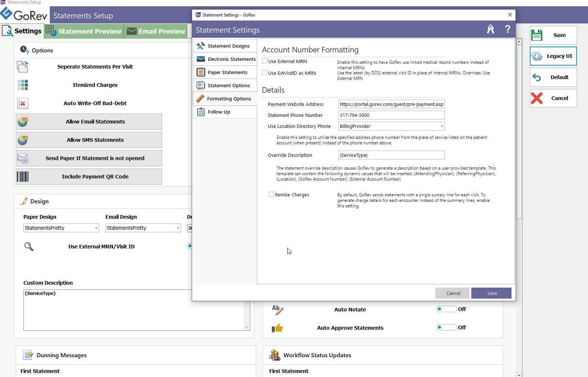588x377 pixels.
Task: Click the Design pencil icon
Action: [24, 201]
